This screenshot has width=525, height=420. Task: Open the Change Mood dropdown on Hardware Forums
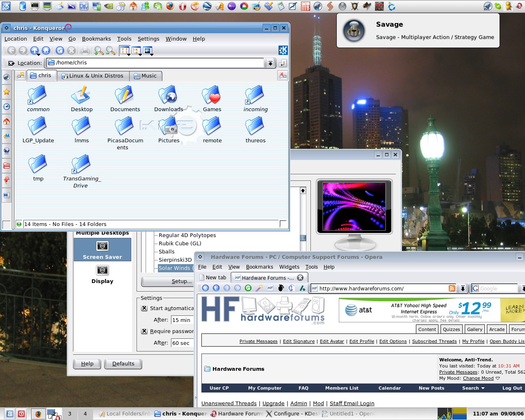pos(498,379)
